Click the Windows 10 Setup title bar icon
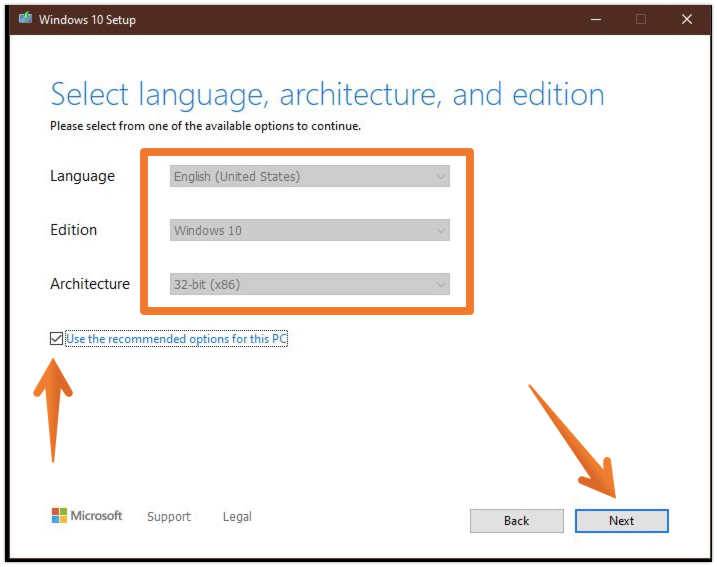Image resolution: width=717 pixels, height=567 pixels. tap(25, 19)
